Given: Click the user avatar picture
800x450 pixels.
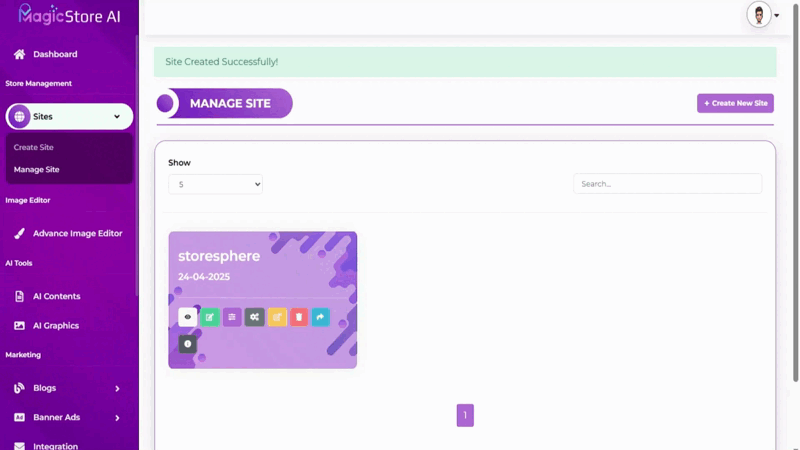Looking at the screenshot, I should (759, 15).
